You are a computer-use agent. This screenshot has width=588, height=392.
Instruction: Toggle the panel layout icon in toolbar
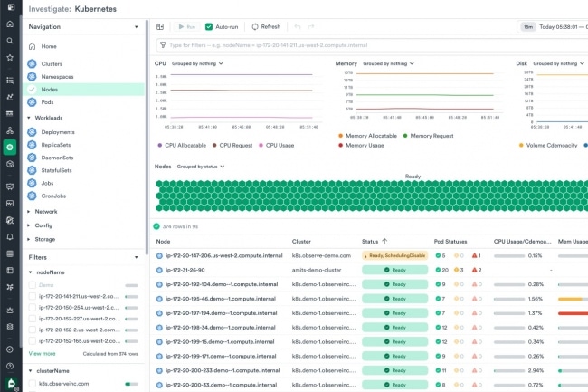click(x=160, y=26)
